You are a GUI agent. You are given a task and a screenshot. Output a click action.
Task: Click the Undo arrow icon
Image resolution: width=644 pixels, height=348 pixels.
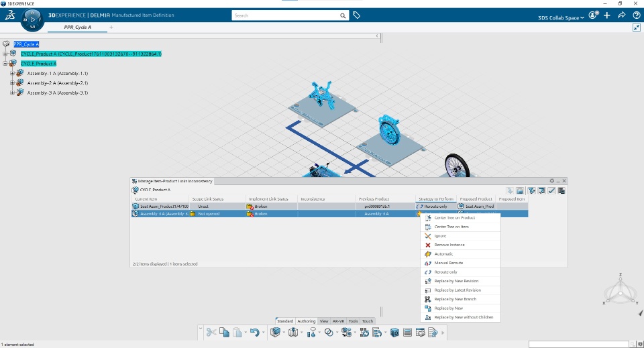click(255, 332)
